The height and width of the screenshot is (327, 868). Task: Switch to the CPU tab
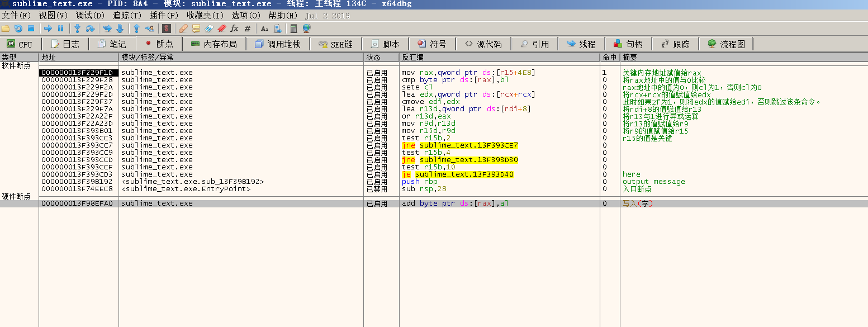(x=20, y=44)
